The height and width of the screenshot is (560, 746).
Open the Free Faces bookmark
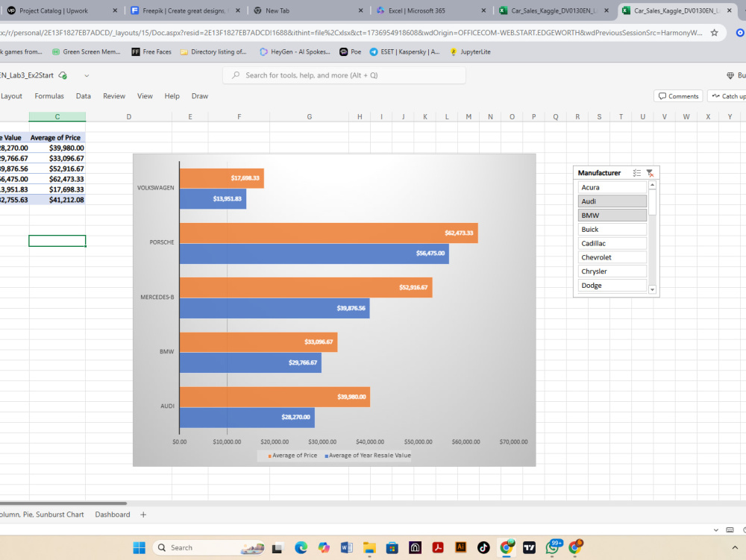(x=151, y=51)
